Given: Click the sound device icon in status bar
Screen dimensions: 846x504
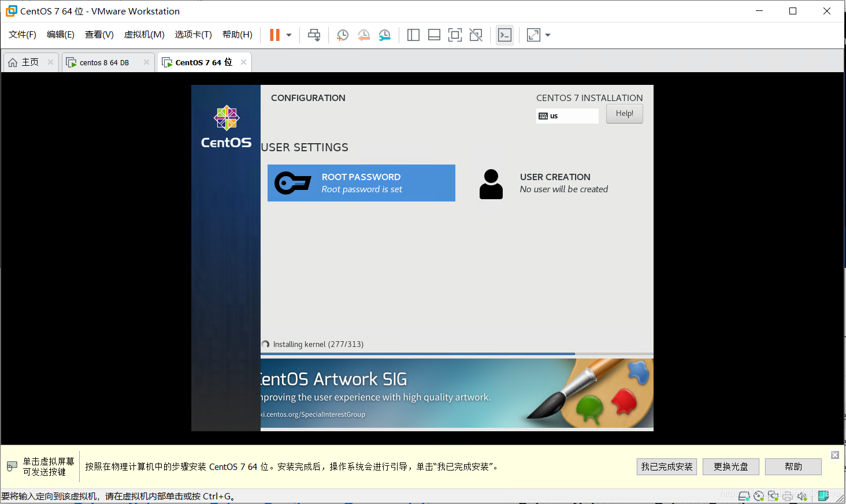Looking at the screenshot, I should (x=802, y=495).
